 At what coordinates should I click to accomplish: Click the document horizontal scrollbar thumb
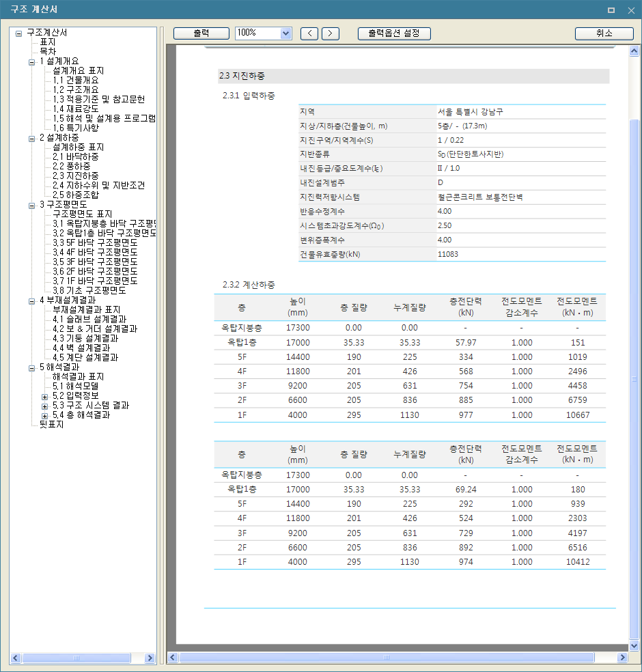tap(387, 657)
